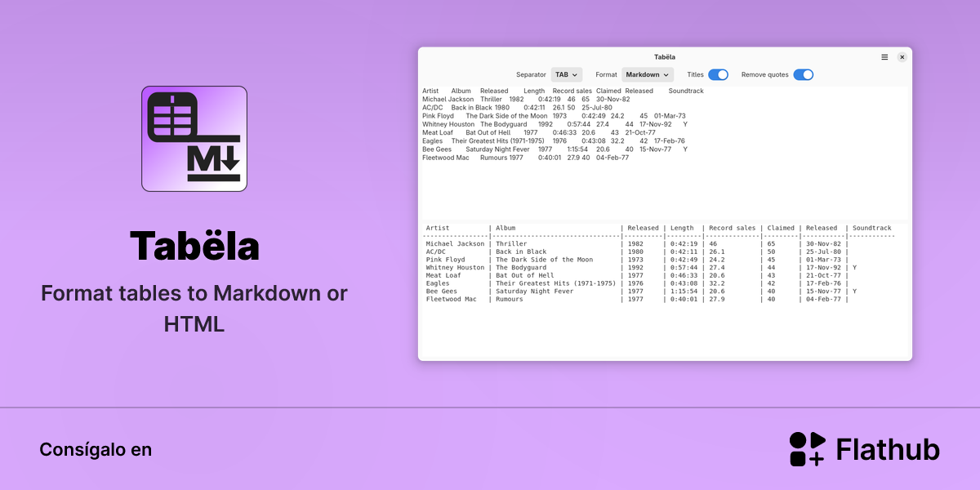Viewport: 980px width, 490px height.
Task: Click 'The Bodyguard' in the output table
Action: pos(521,267)
